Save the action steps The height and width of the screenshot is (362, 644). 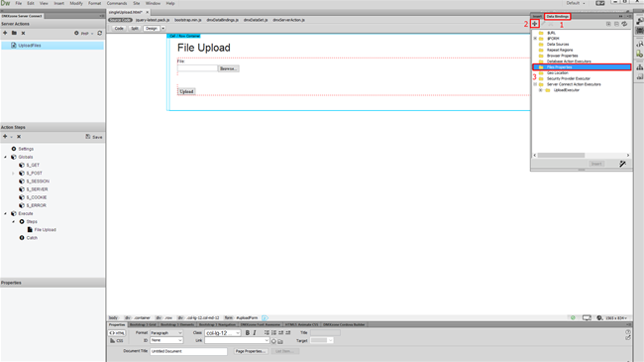pos(94,137)
